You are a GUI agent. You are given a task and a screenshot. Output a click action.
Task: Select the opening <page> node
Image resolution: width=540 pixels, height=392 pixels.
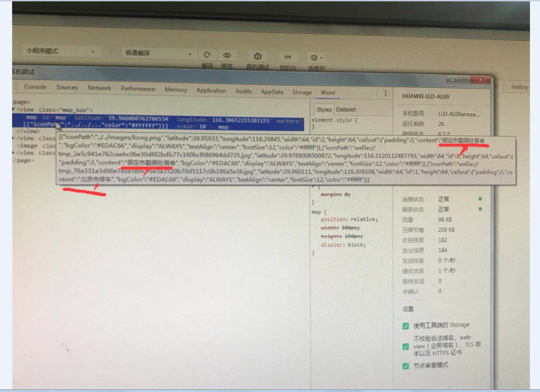click(x=21, y=102)
